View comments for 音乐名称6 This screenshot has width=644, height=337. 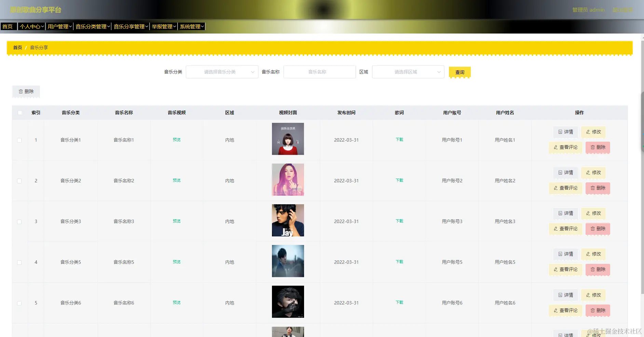click(565, 311)
